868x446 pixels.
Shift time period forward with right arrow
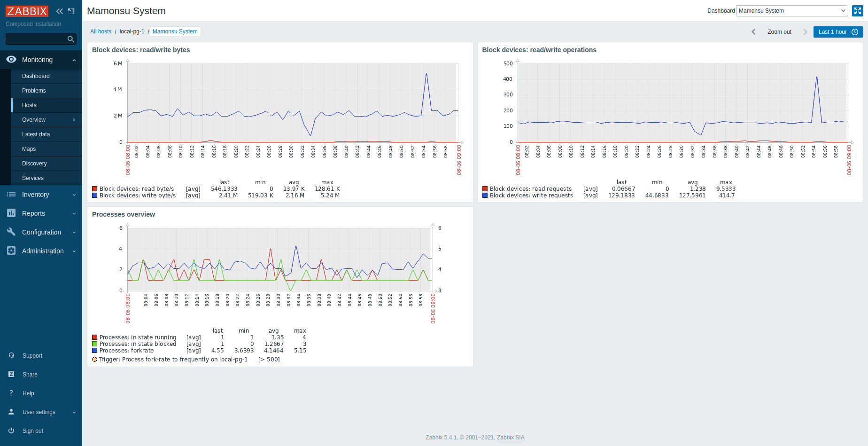coord(805,32)
